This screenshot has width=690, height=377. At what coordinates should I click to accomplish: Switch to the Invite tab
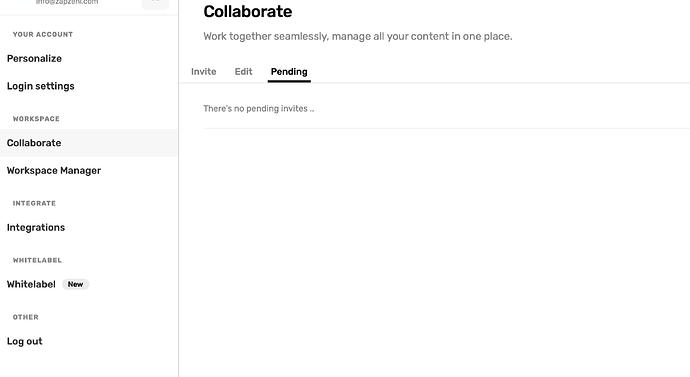click(x=203, y=72)
